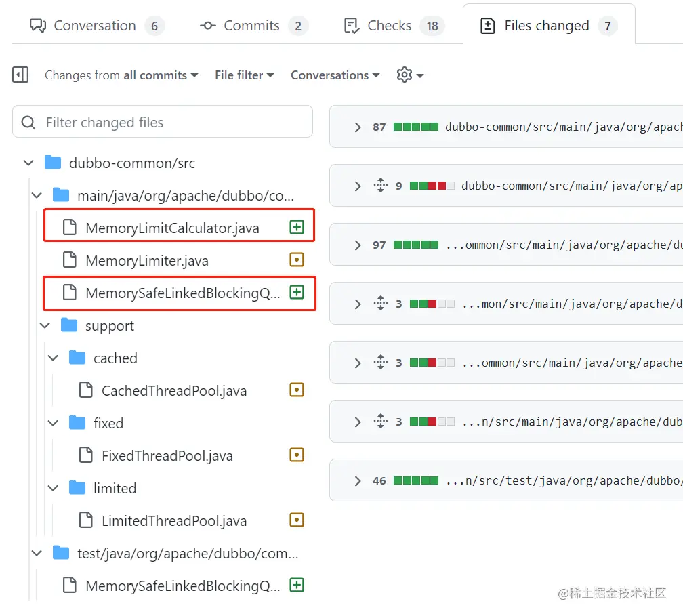
Task: Click the support folder icon
Action: (69, 325)
